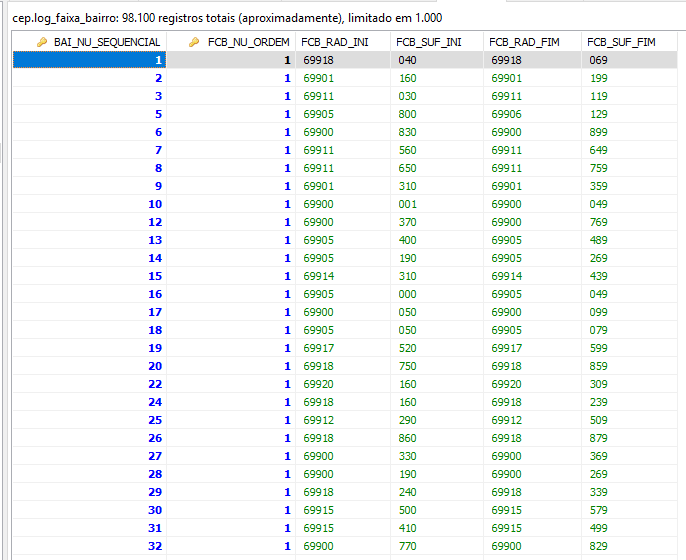This screenshot has width=686, height=560.
Task: Click the key icon beside BAI_NU_SEQUENCIAL
Action: pyautogui.click(x=42, y=42)
